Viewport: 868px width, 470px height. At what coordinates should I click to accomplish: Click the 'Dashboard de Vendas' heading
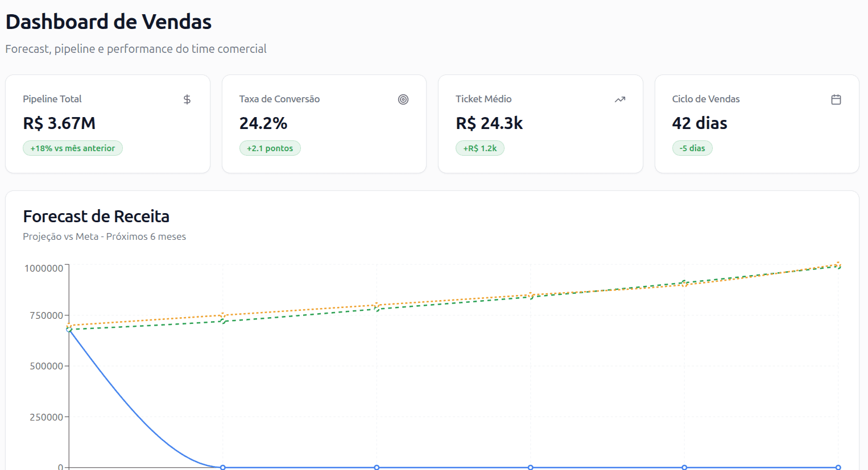[108, 21]
